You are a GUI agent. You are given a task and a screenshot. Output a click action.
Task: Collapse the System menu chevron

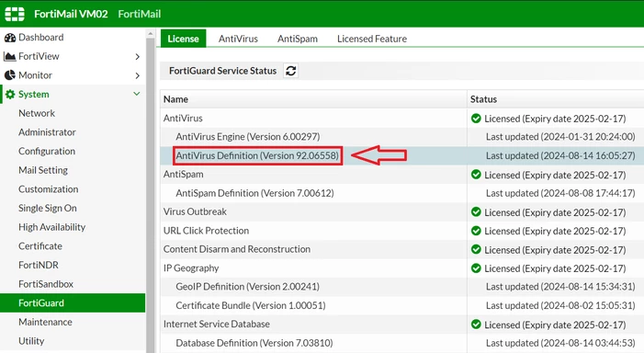tap(137, 94)
